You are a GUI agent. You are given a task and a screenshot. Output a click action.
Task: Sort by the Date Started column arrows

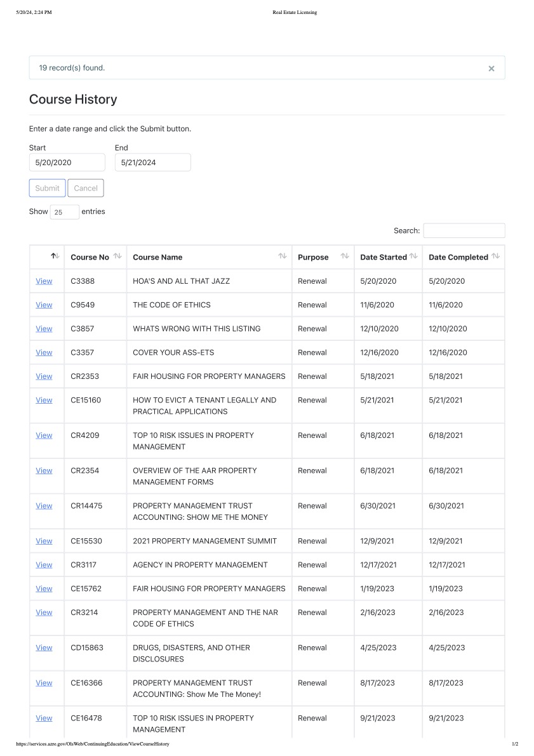point(413,256)
